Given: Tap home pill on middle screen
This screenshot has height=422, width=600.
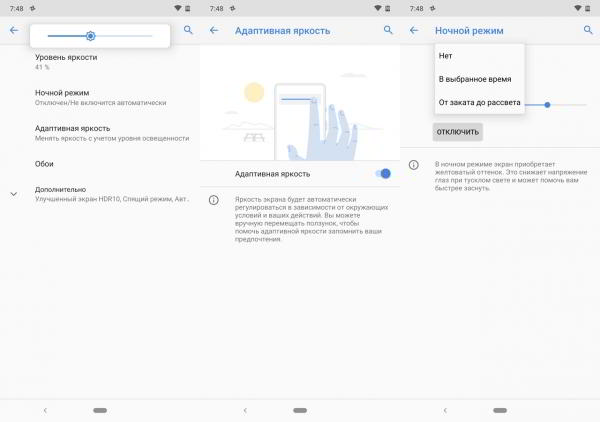Looking at the screenshot, I should [300, 410].
